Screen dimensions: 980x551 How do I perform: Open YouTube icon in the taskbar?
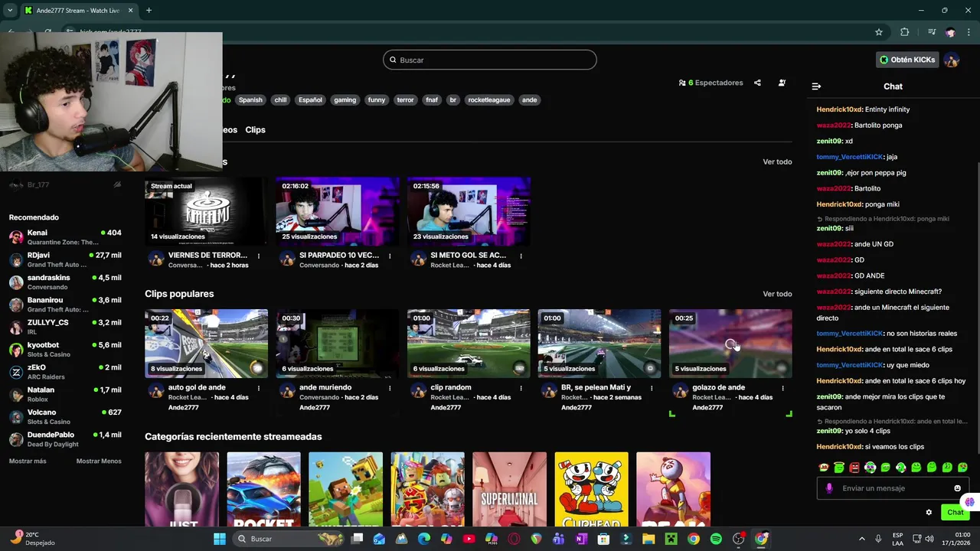pyautogui.click(x=469, y=539)
